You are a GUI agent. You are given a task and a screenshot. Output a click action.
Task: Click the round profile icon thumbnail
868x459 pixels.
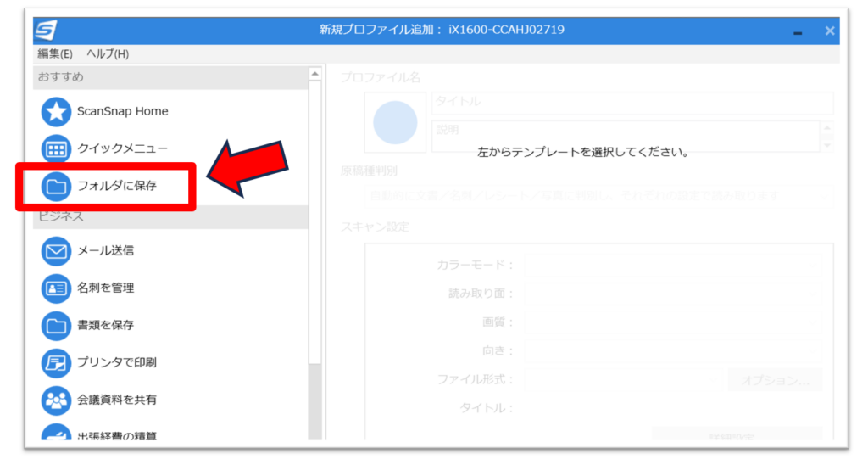395,122
